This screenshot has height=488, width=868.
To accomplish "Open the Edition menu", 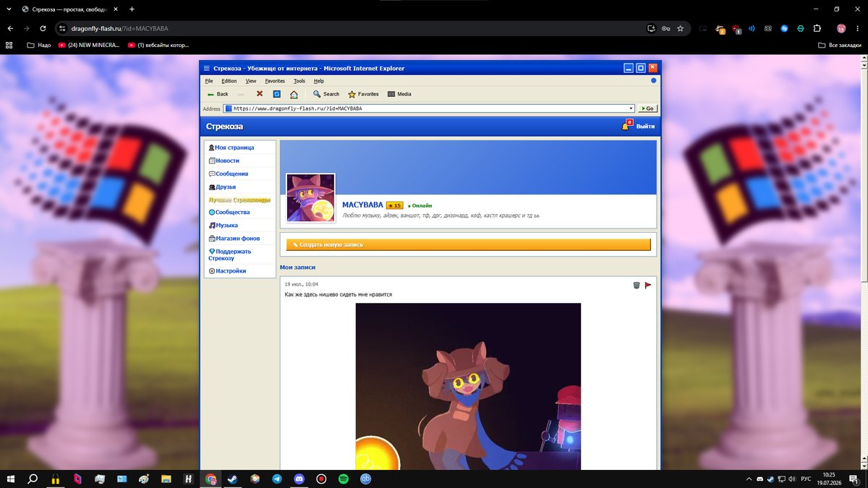I will click(229, 81).
